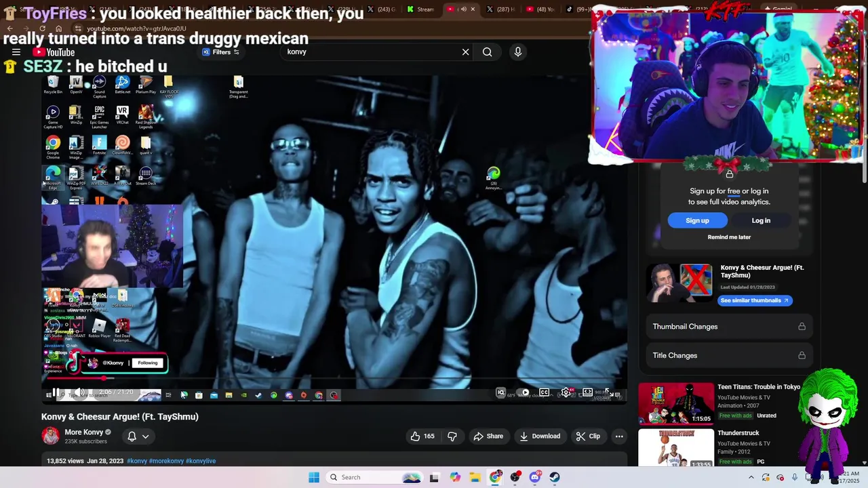Open the #konvylive hashtag link
This screenshot has height=488, width=868.
pyautogui.click(x=201, y=461)
